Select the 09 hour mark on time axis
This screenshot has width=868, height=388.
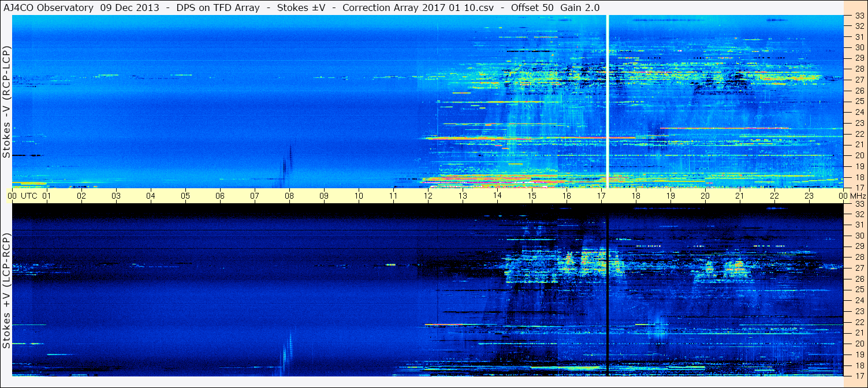point(324,196)
